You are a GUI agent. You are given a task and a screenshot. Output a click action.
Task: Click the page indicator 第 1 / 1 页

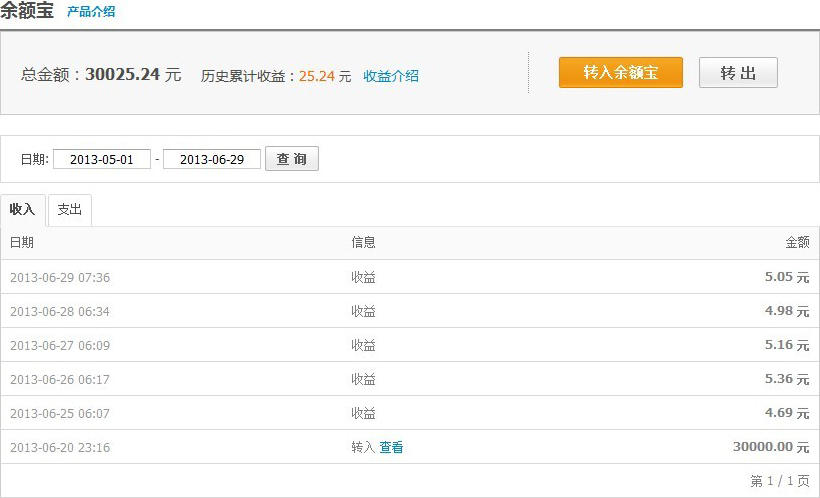(780, 480)
